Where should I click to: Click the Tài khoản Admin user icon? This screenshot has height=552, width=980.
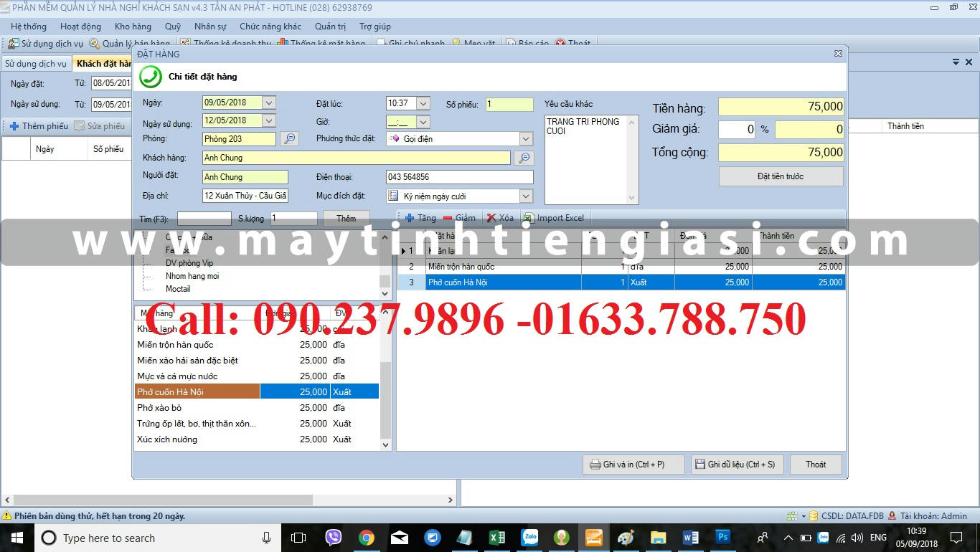coord(892,516)
